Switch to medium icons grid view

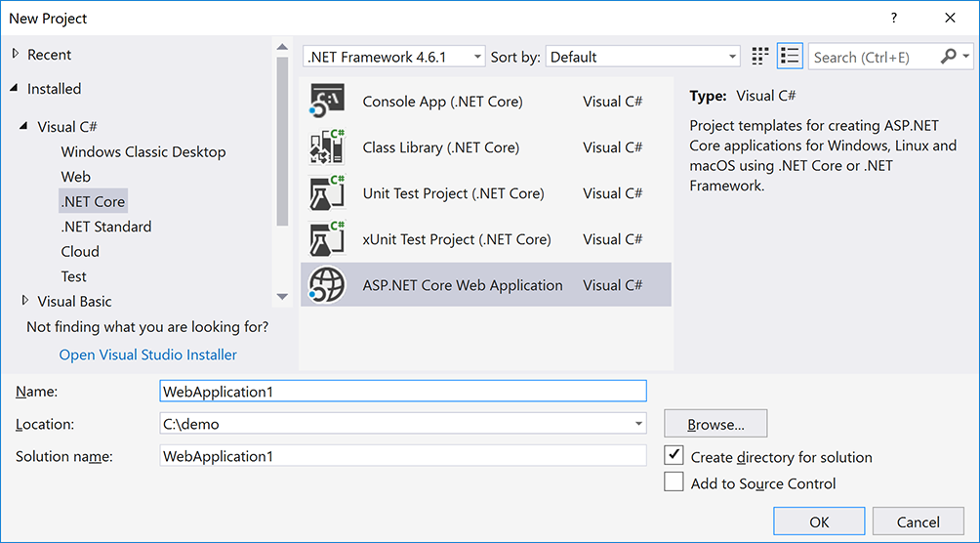pyautogui.click(x=760, y=57)
